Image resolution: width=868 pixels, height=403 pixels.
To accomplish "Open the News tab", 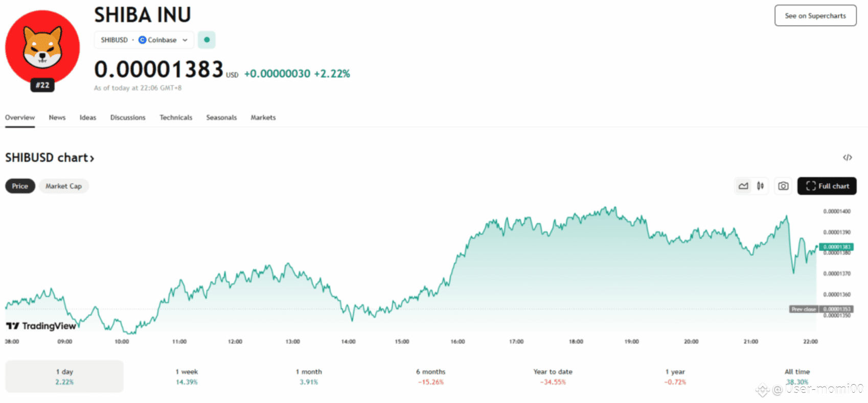I will [x=57, y=118].
